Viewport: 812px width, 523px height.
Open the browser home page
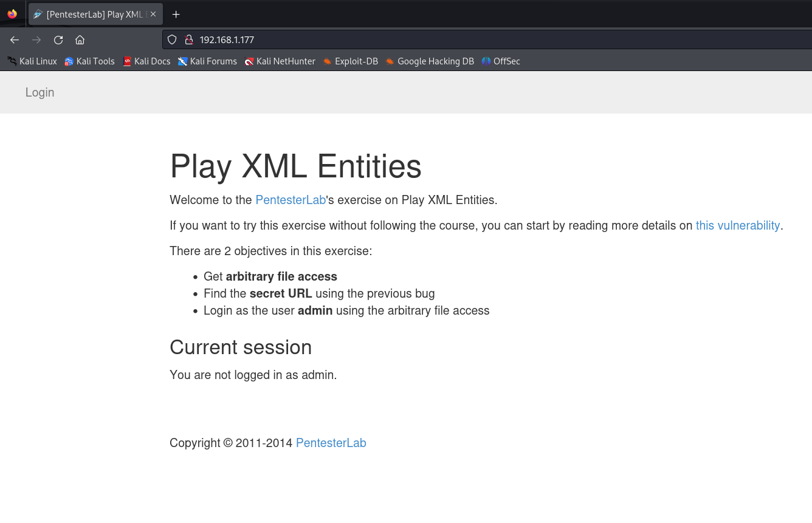coord(80,40)
